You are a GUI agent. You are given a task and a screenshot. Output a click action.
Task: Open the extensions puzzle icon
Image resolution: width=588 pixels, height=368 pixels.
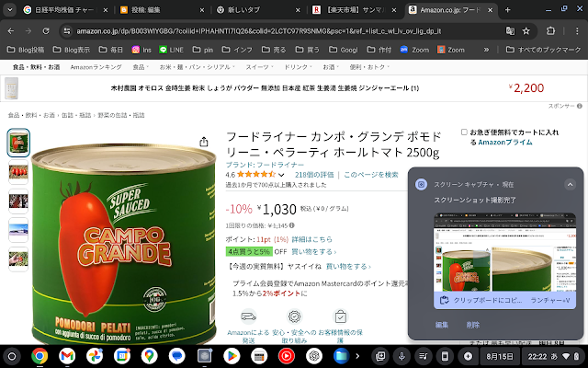coord(550,31)
